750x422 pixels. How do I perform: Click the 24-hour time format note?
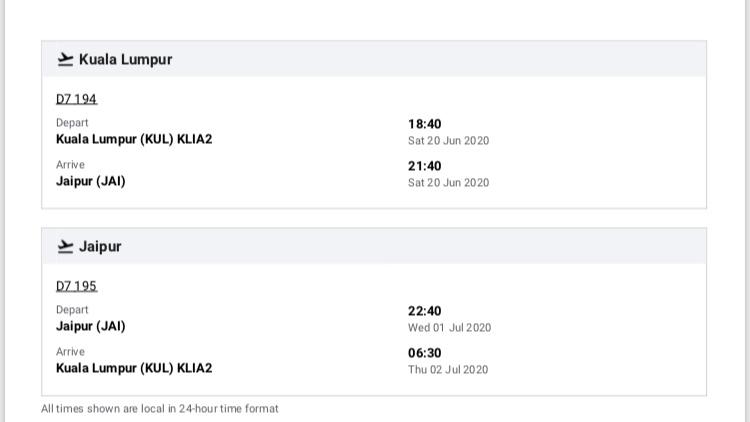[x=160, y=409]
